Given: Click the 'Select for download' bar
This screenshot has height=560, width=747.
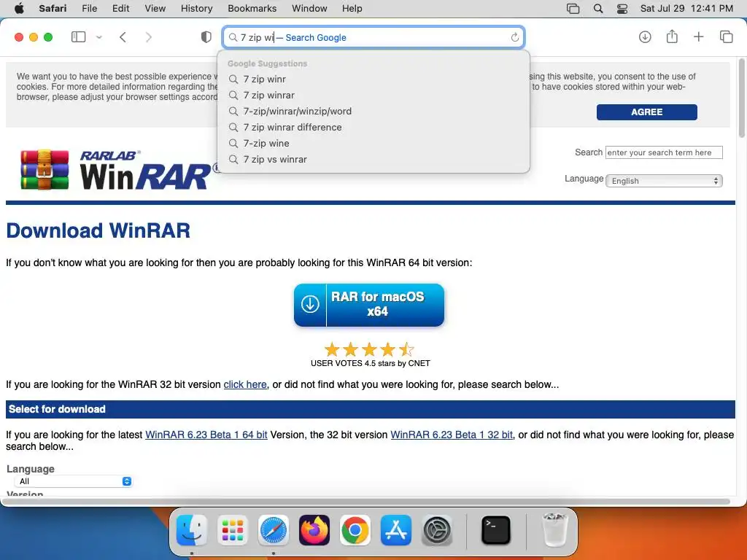Looking at the screenshot, I should click(370, 409).
